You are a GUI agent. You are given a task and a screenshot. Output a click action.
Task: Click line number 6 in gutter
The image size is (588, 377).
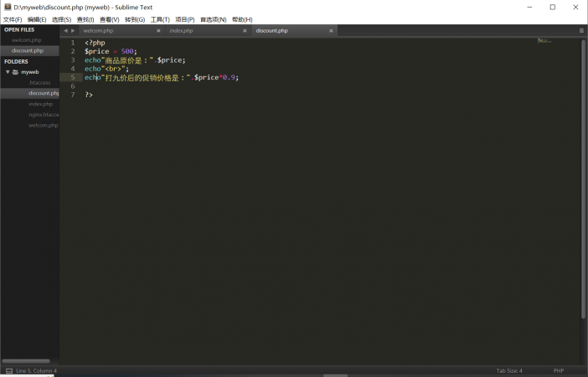coord(73,86)
